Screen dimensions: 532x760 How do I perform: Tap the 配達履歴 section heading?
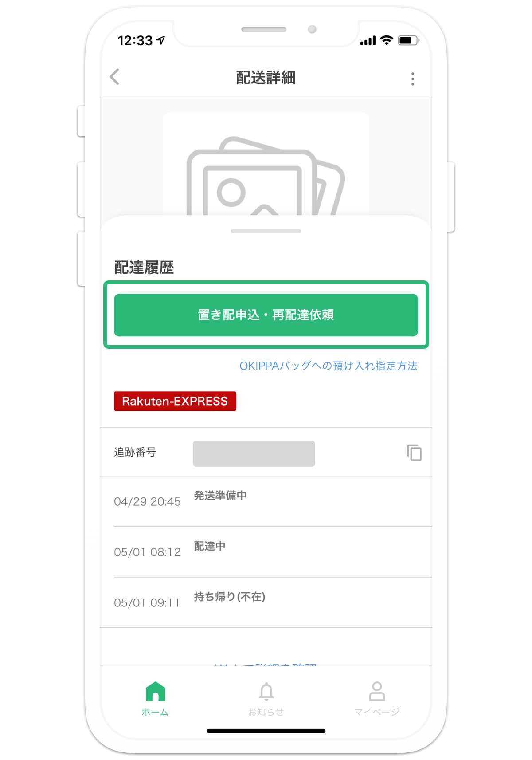(144, 268)
